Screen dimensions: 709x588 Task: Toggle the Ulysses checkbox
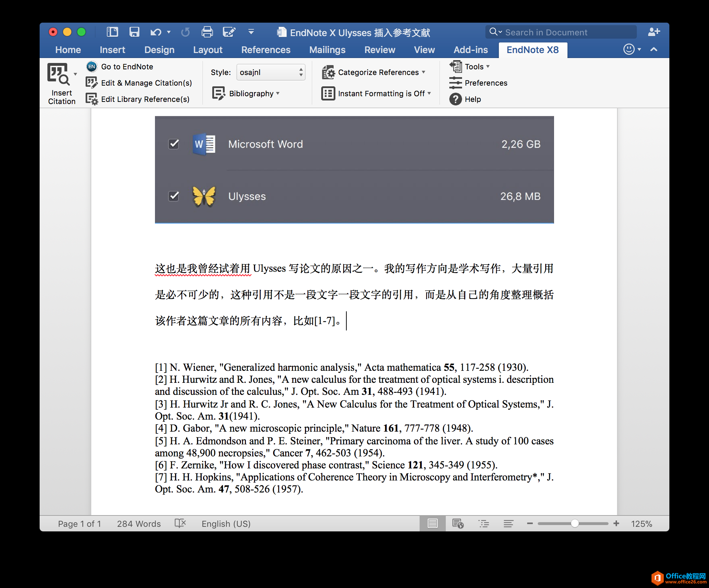pos(173,196)
